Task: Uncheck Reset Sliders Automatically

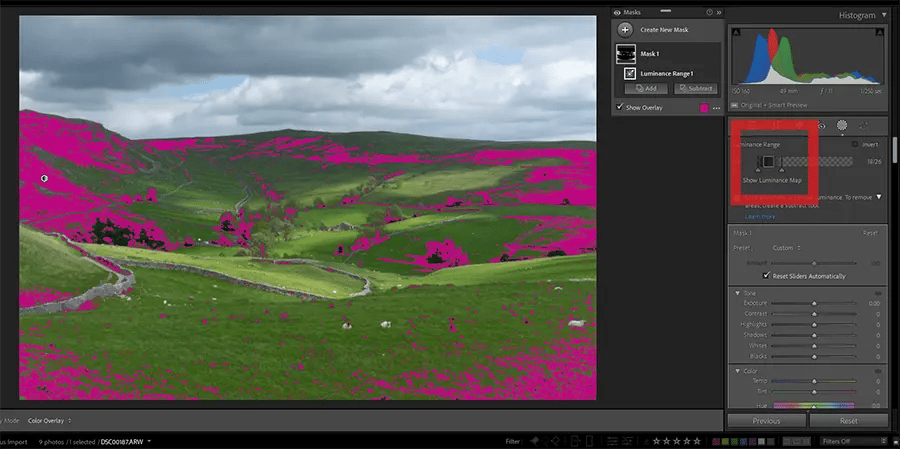Action: [766, 276]
